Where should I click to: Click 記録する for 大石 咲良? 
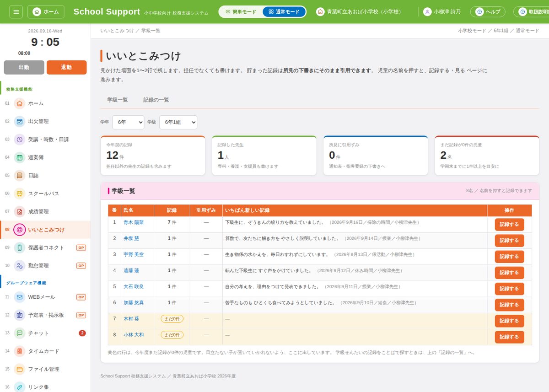tap(509, 289)
